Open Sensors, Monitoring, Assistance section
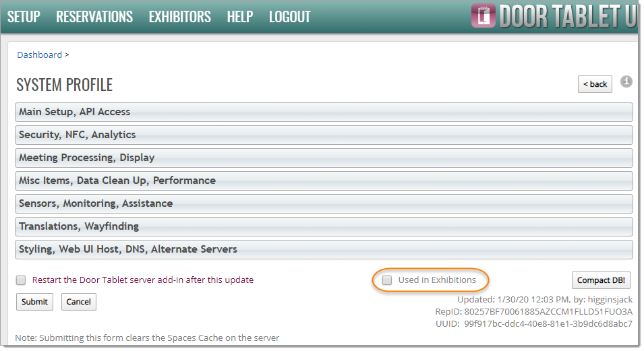644x351 pixels. pos(324,203)
